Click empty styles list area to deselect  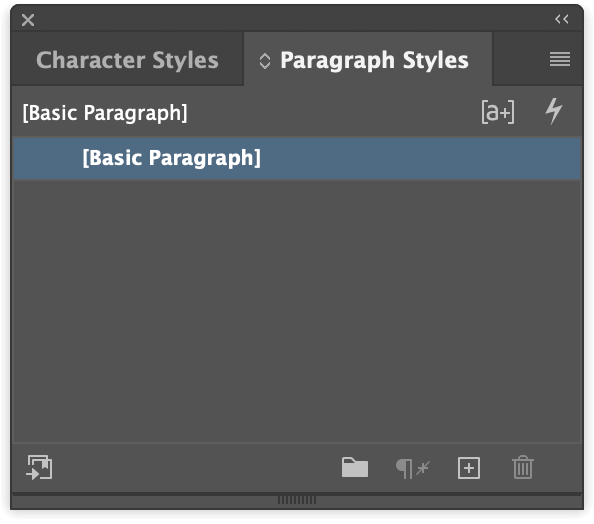[297, 311]
